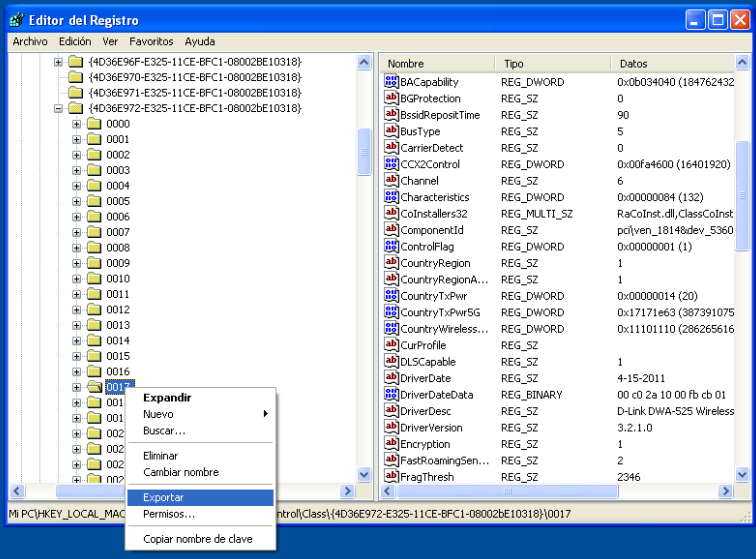Screen dimensions: 756x559
Task: Click the ab icon beside BGProtection
Action: 391,97
